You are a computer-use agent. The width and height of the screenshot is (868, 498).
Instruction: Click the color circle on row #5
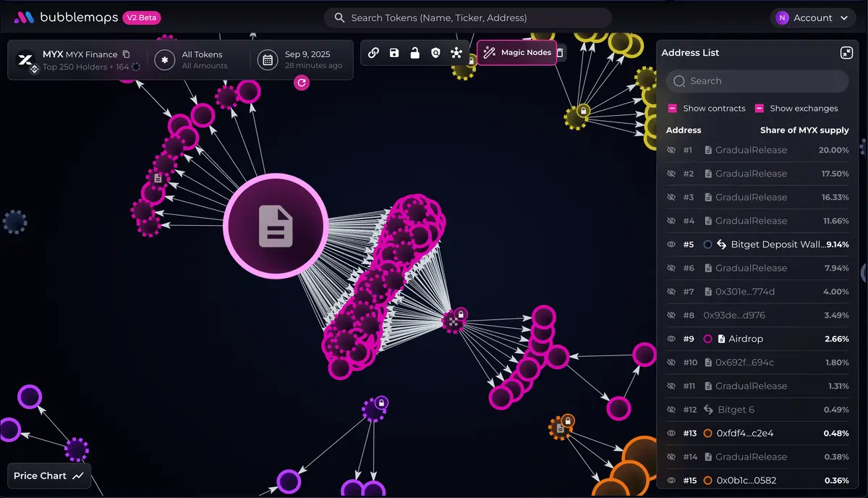coord(708,245)
